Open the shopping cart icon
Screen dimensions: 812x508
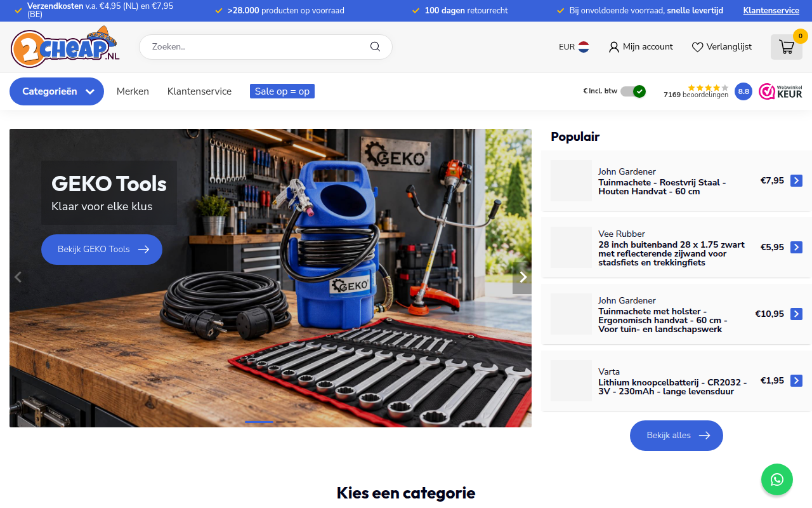pos(787,47)
